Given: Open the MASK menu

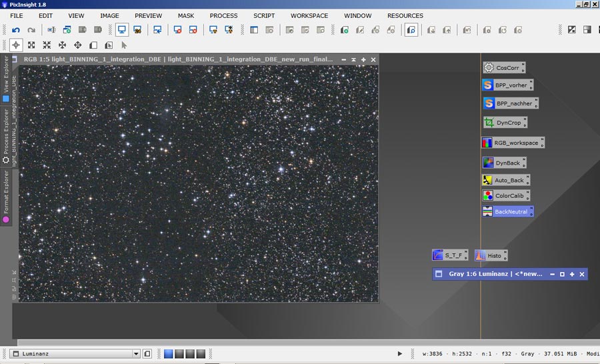Looking at the screenshot, I should [185, 16].
